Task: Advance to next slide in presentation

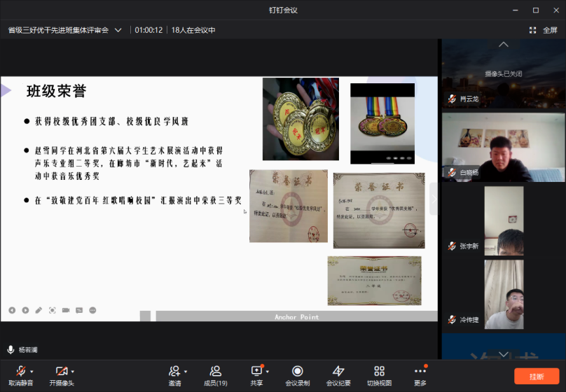Action: [x=25, y=310]
